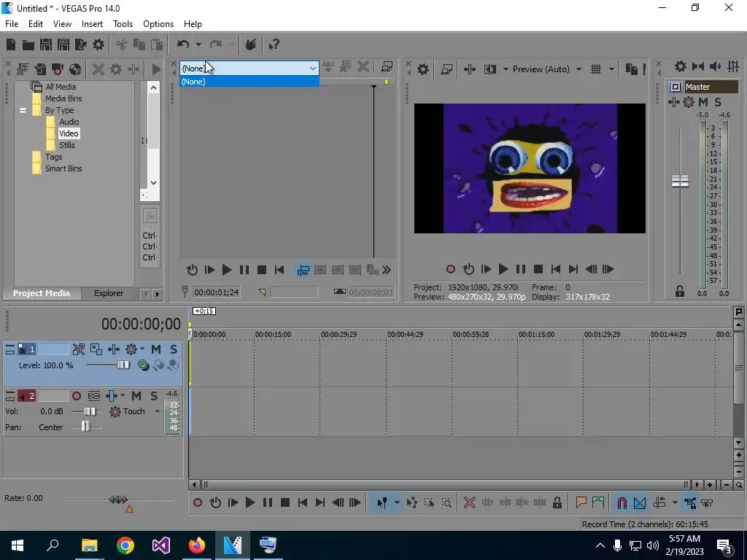Open the Insert menu

click(92, 24)
